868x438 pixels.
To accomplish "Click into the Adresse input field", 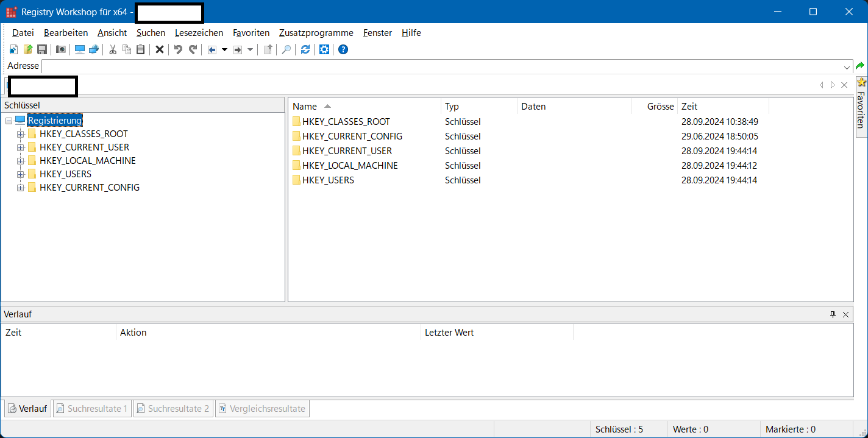I will (x=442, y=66).
